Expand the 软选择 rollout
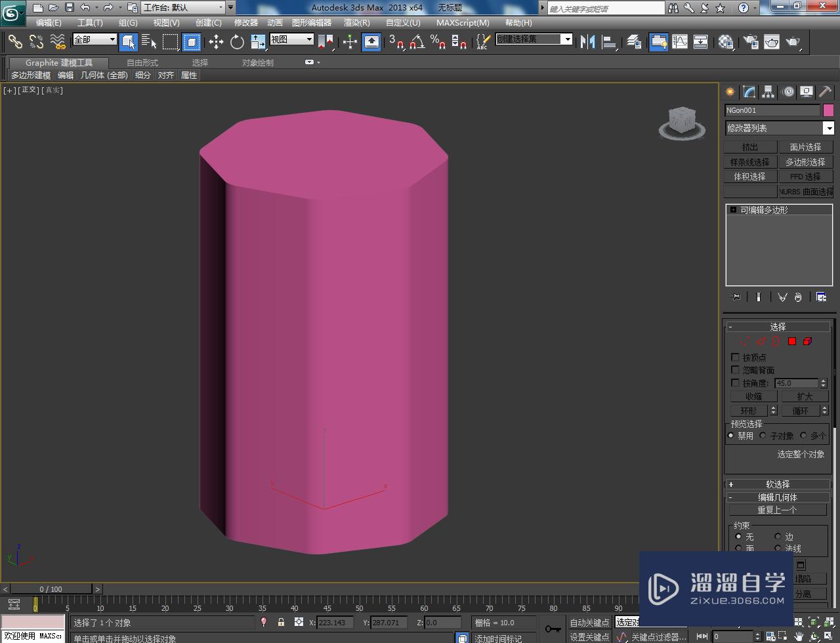 tap(777, 484)
